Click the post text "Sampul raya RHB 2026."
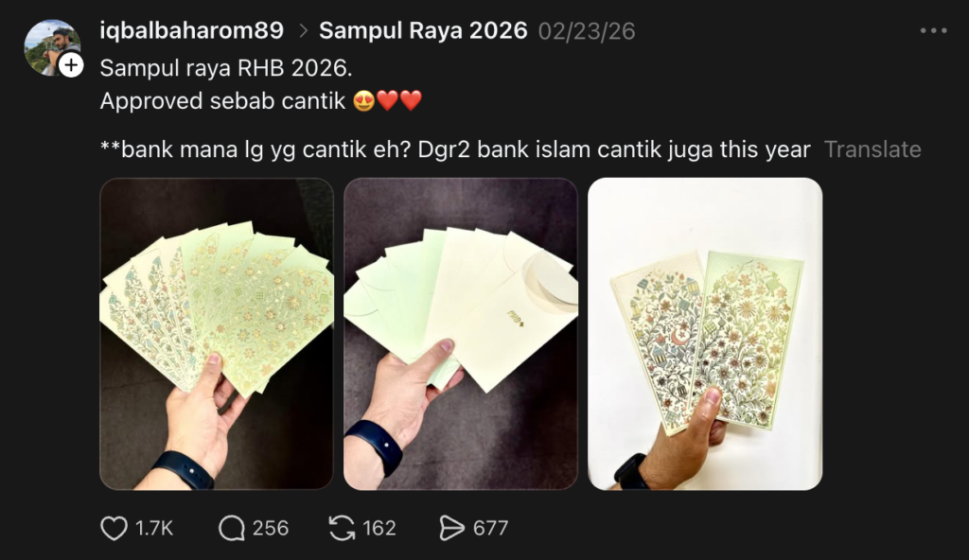This screenshot has width=969, height=560. (x=226, y=68)
